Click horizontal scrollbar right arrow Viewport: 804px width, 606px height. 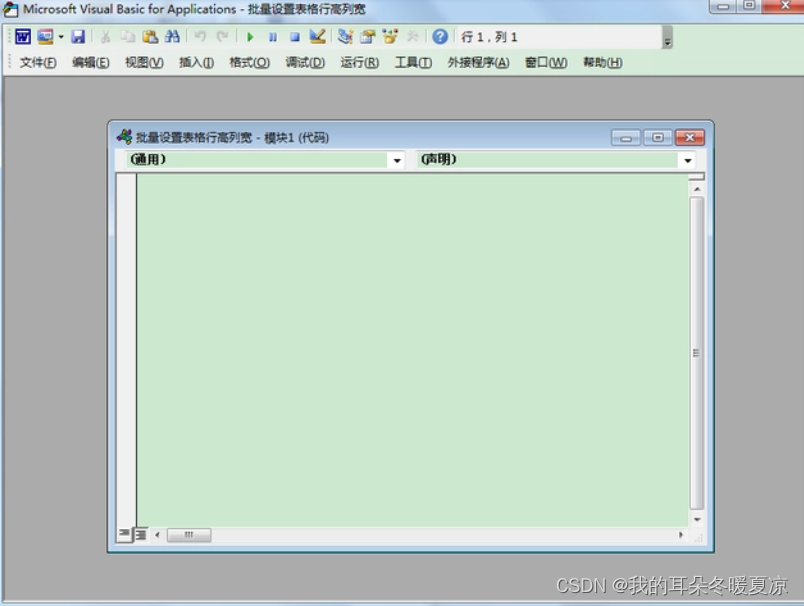point(681,535)
